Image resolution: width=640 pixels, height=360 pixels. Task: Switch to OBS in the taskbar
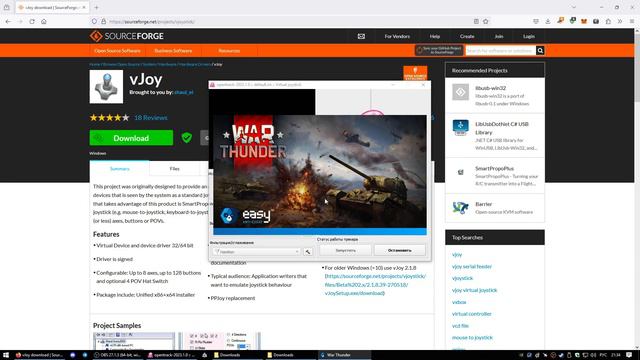118,355
